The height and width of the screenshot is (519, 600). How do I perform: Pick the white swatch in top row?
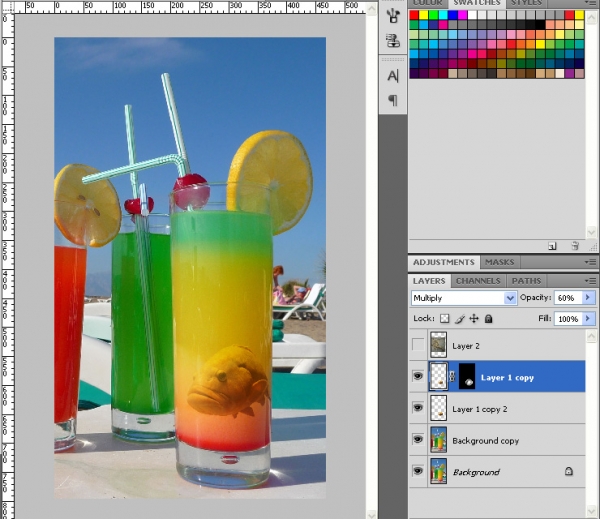click(472, 15)
